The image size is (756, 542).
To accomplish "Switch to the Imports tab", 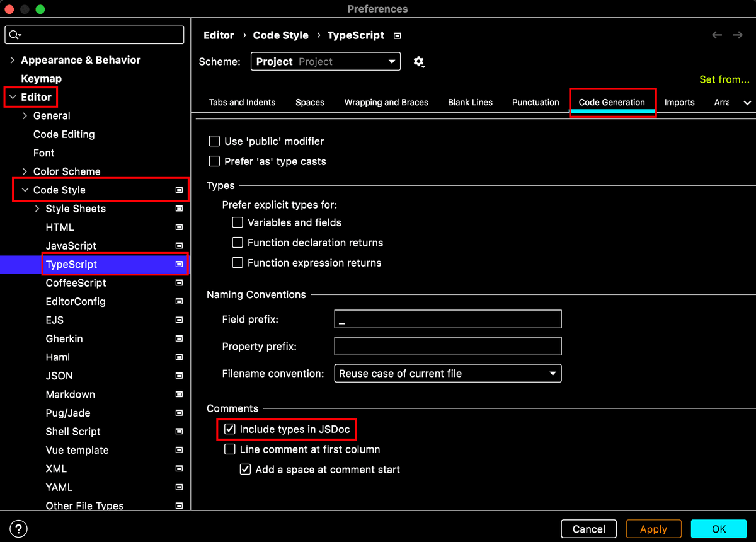I will pos(679,102).
